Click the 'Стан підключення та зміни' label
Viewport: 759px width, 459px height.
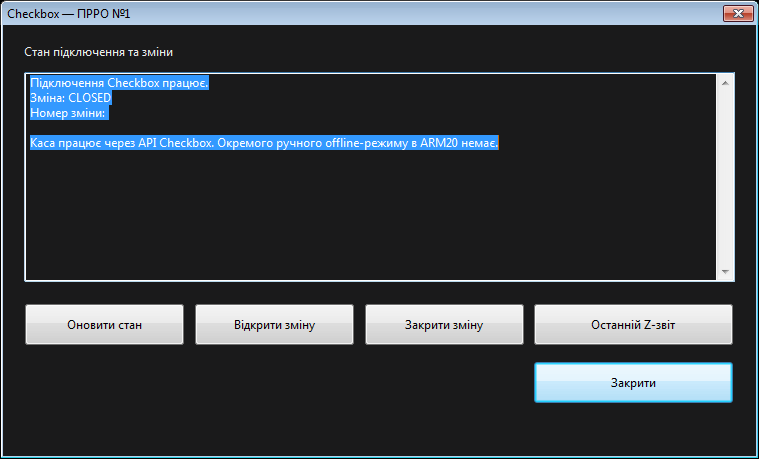point(99,52)
